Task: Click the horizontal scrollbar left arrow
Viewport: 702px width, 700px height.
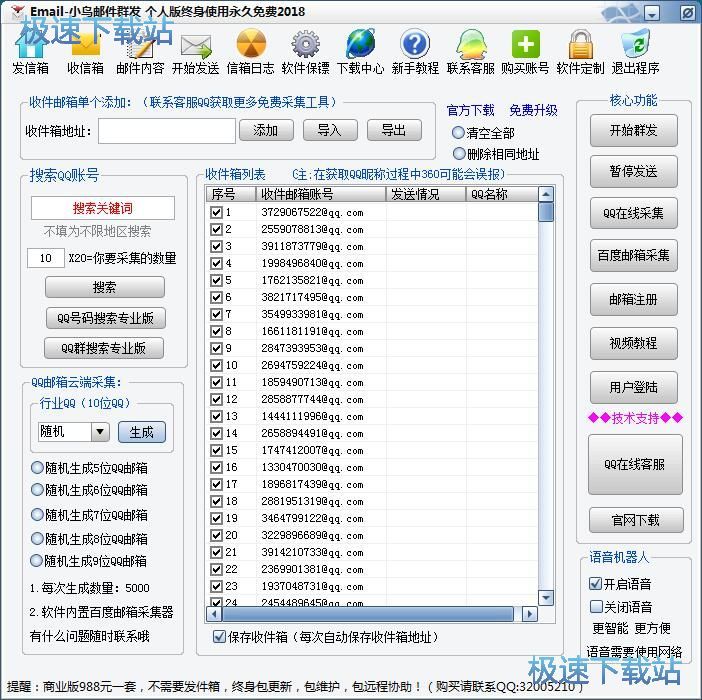Action: (214, 614)
